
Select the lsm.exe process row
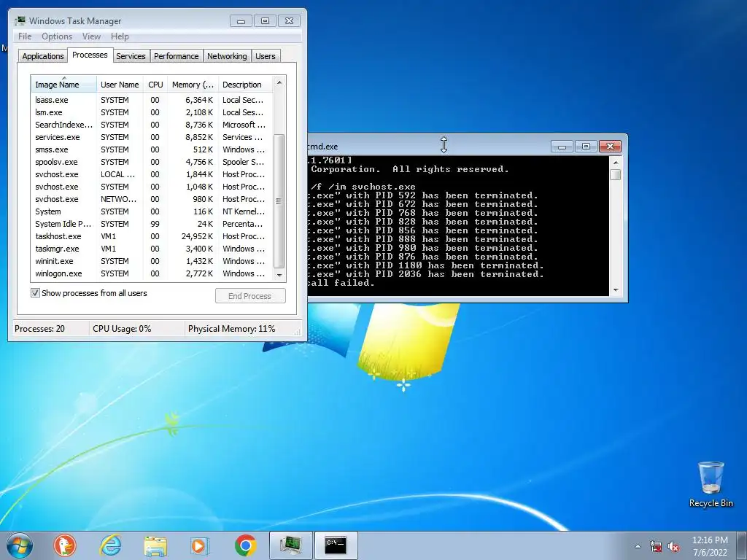click(x=152, y=112)
